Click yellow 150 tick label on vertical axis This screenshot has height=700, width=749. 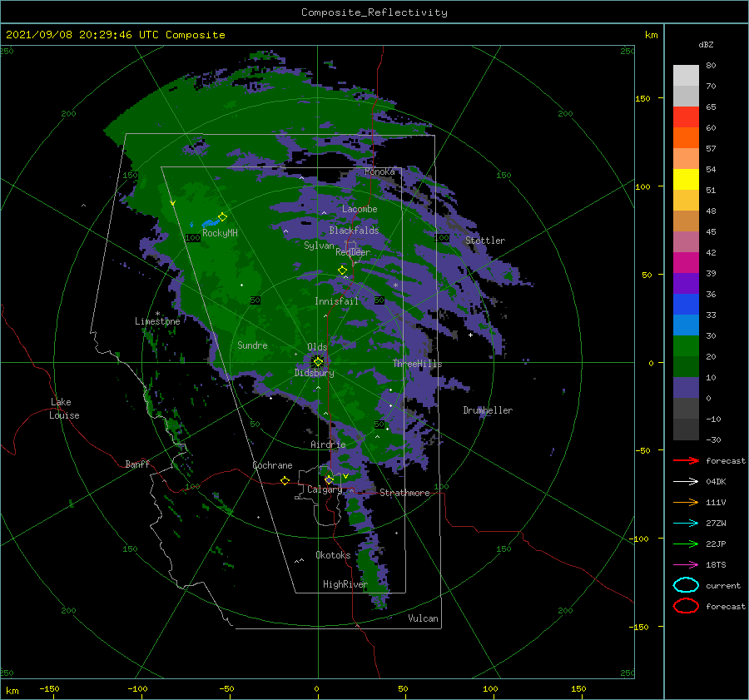pyautogui.click(x=642, y=98)
